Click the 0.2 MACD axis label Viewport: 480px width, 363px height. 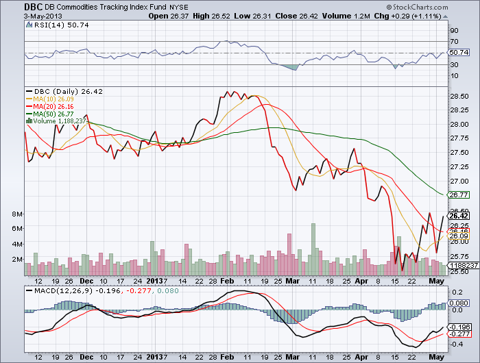(x=457, y=293)
